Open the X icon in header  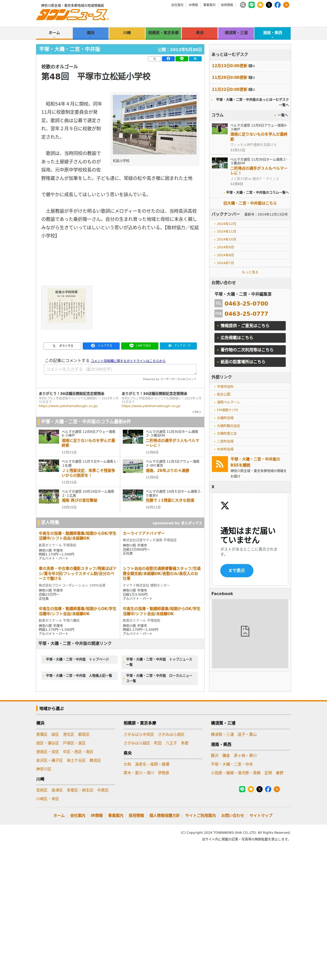[x=269, y=5]
